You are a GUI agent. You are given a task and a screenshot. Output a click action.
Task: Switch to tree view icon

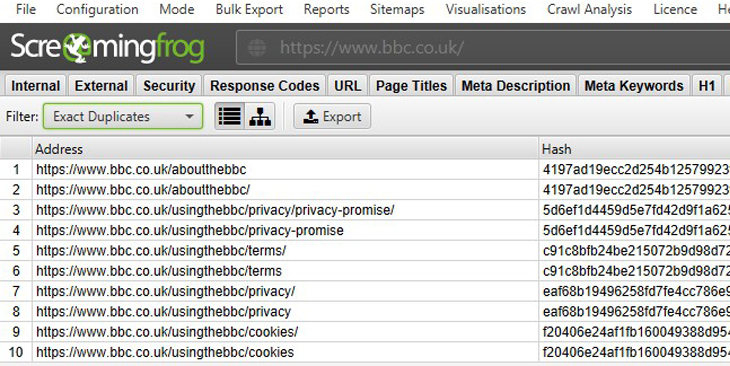pyautogui.click(x=260, y=116)
